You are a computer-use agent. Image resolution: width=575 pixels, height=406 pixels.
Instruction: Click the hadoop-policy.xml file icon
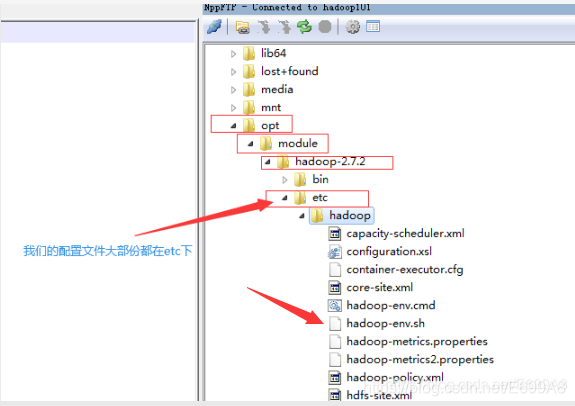(334, 377)
